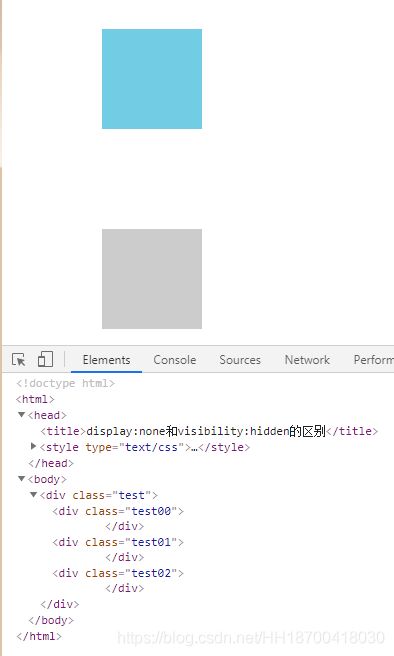
Task: Select the title element row
Action: 209,431
